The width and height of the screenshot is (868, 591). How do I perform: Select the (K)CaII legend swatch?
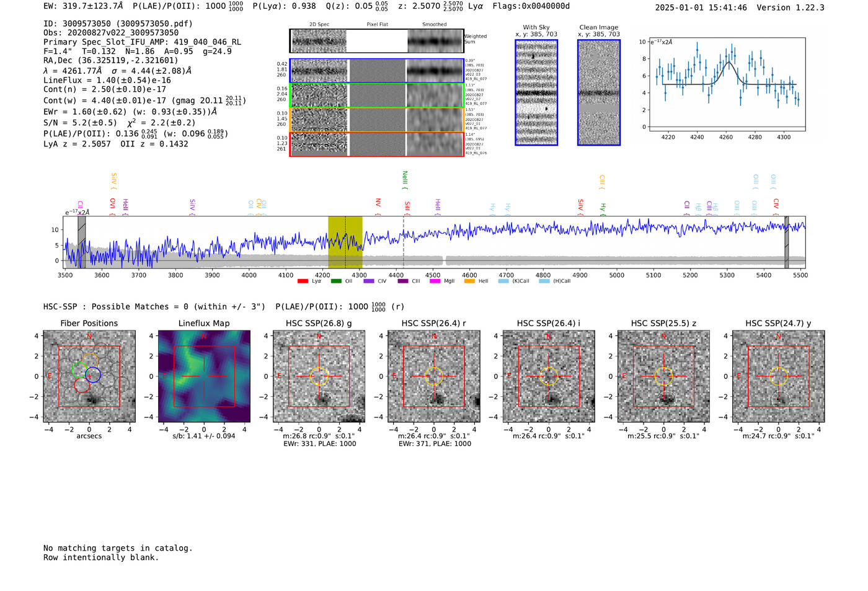[x=503, y=281]
